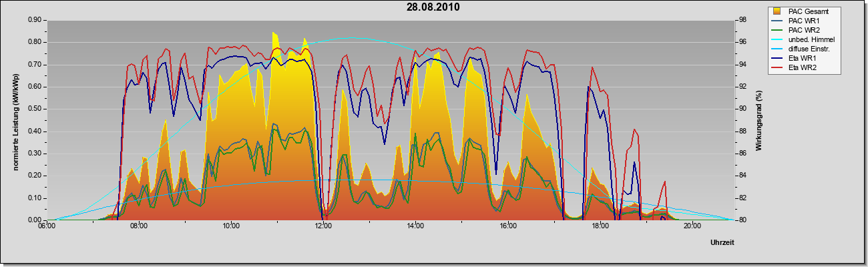Click the 06:00 time axis label
This screenshot has width=868, height=267.
click(47, 226)
